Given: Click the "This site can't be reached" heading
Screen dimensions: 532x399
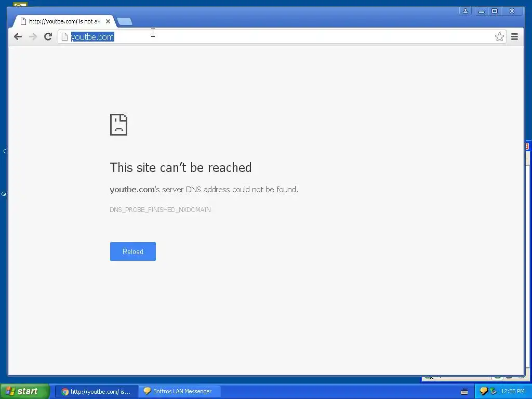Looking at the screenshot, I should click(x=180, y=168).
